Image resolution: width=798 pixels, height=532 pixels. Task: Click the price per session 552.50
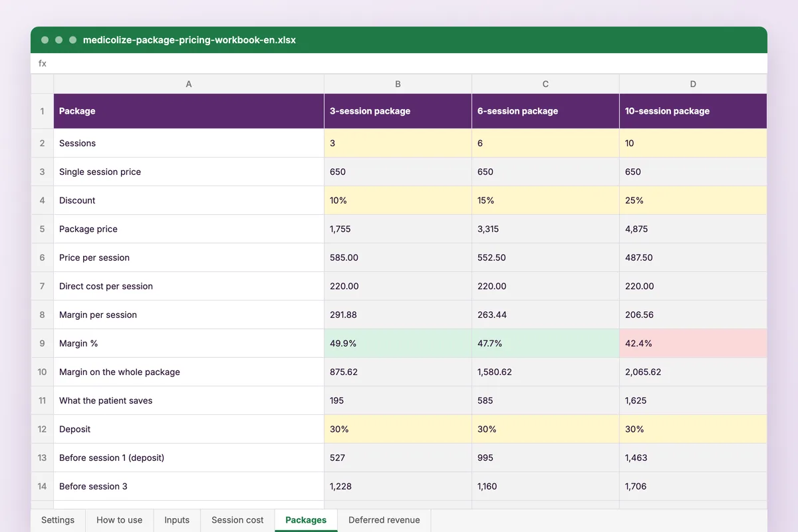pos(545,257)
